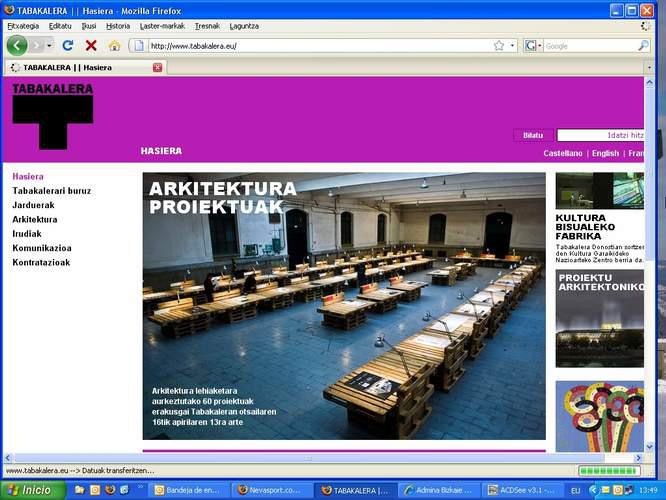Click the Show Desktop quick launch icon
The height and width of the screenshot is (500, 666).
[124, 490]
